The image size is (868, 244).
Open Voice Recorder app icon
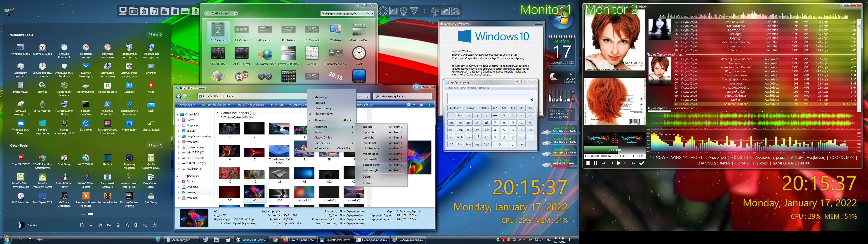tap(42, 106)
